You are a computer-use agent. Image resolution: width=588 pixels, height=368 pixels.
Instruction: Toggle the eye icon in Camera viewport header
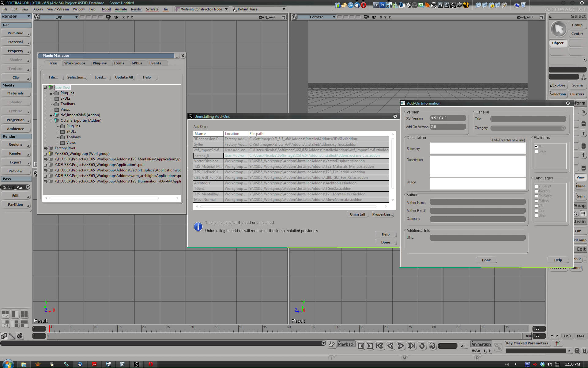pos(374,17)
